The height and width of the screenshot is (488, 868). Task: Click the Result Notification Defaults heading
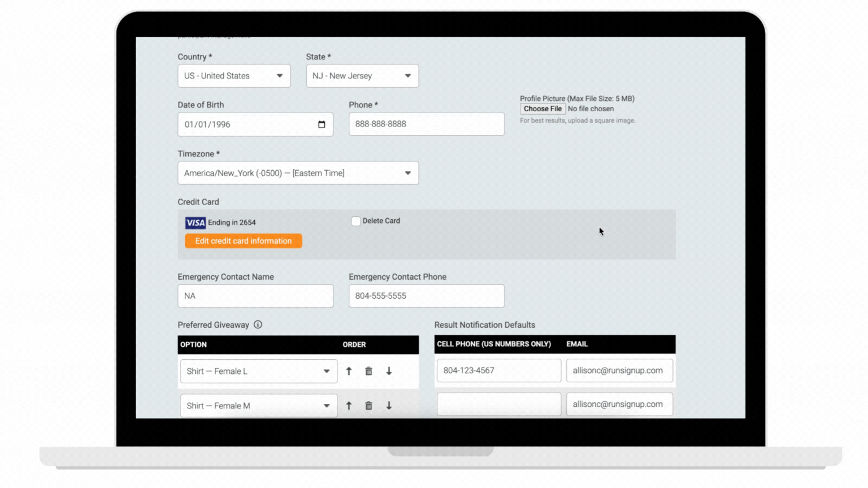[x=485, y=325]
